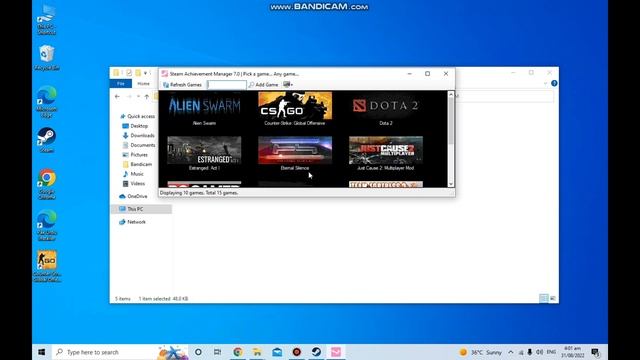Maximize the Steam Achievement Manager window
The image size is (640, 360).
click(x=427, y=73)
